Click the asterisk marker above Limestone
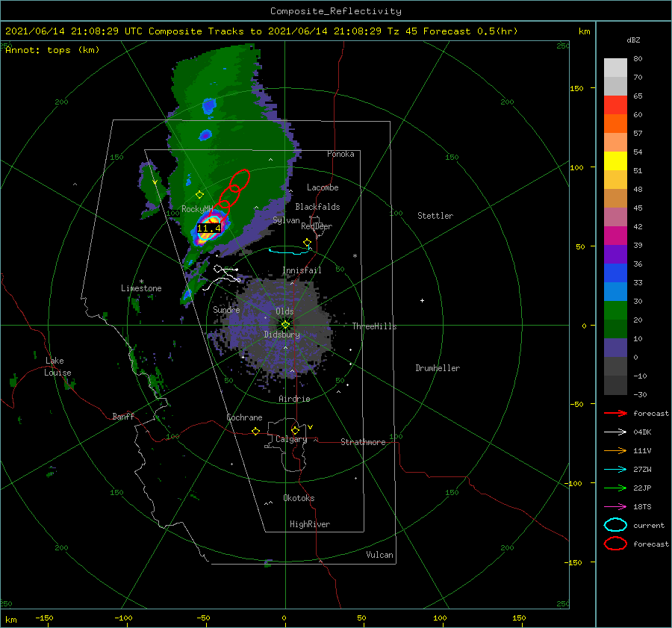 point(141,282)
